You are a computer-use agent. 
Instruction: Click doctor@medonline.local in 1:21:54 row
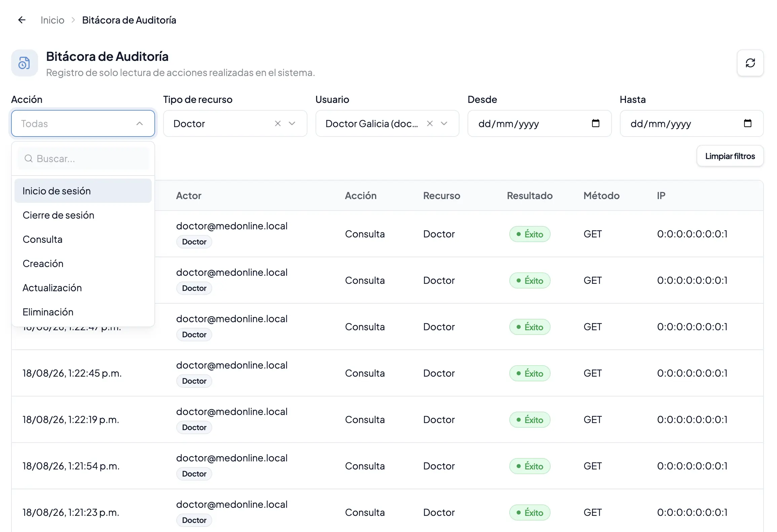232,458
